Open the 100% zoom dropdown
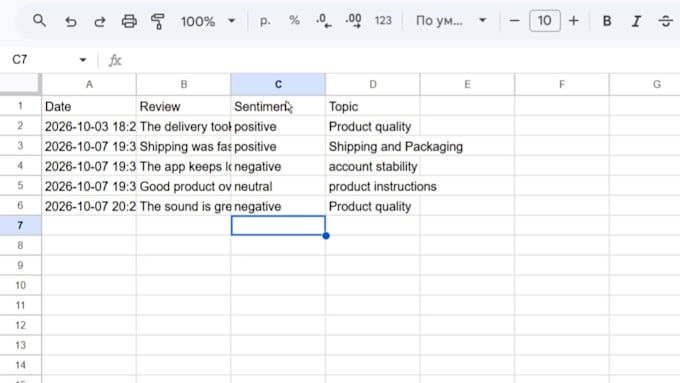The width and height of the screenshot is (680, 383). 208,21
